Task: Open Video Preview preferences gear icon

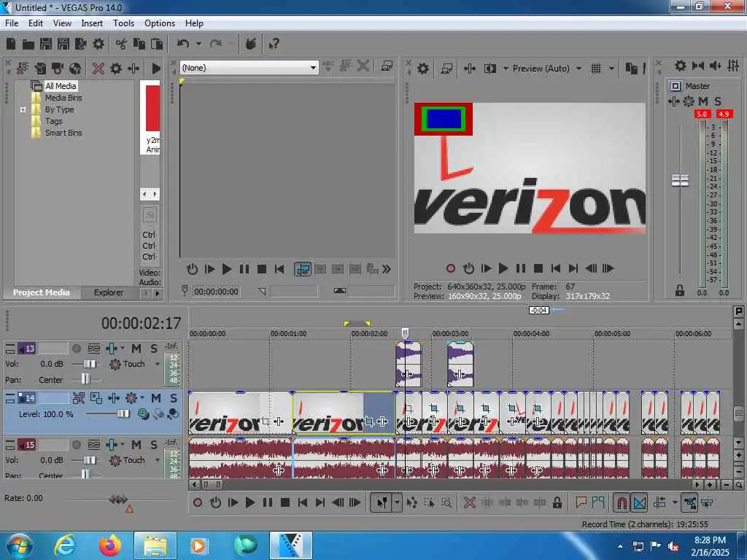Action: 422,69
